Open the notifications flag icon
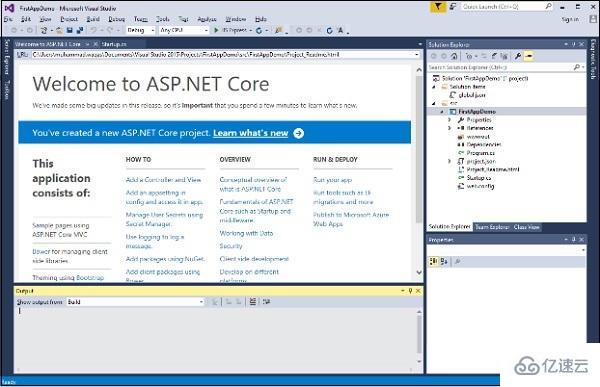Viewport: 600px width, 387px height. (x=438, y=7)
